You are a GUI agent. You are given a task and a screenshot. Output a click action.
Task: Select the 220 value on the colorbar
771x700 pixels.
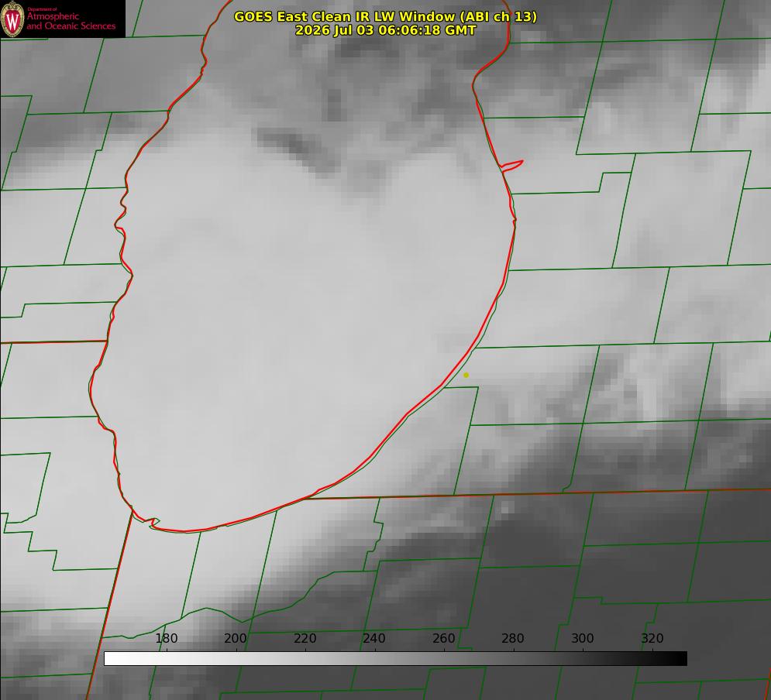[x=305, y=638]
